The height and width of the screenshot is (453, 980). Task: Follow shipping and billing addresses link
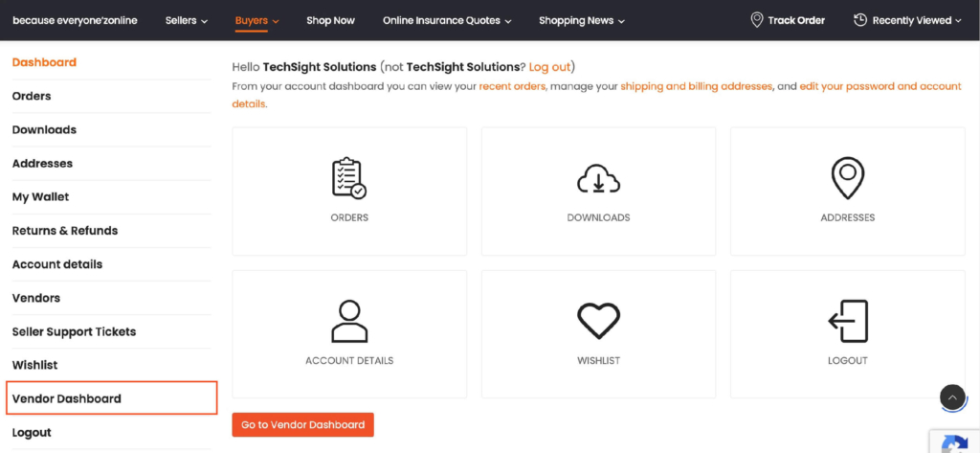click(697, 86)
